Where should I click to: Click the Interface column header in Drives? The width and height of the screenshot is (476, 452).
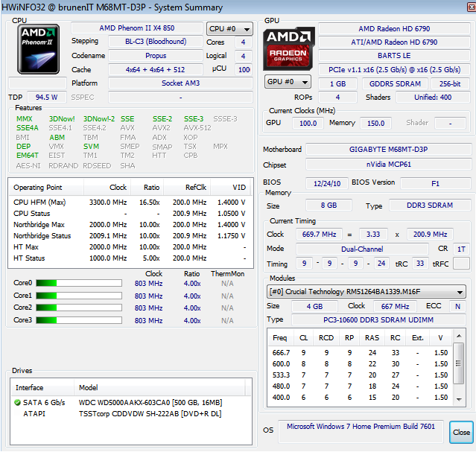42,388
